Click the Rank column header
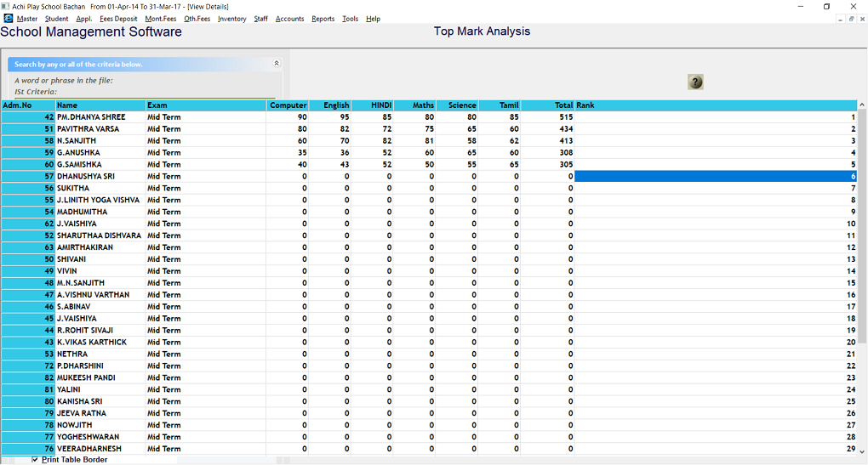The height and width of the screenshot is (465, 868). click(715, 105)
